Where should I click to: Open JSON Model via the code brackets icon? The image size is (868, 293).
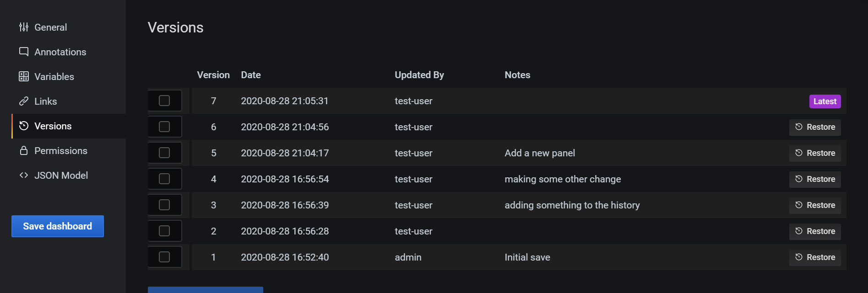point(24,175)
